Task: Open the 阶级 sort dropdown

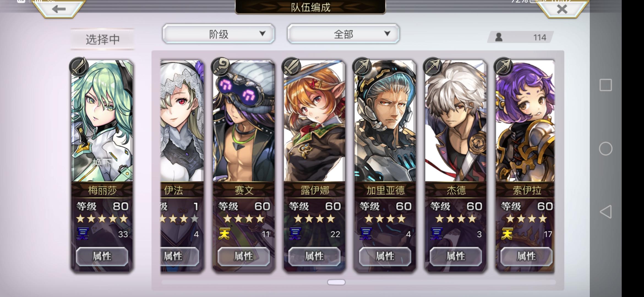Action: point(219,34)
